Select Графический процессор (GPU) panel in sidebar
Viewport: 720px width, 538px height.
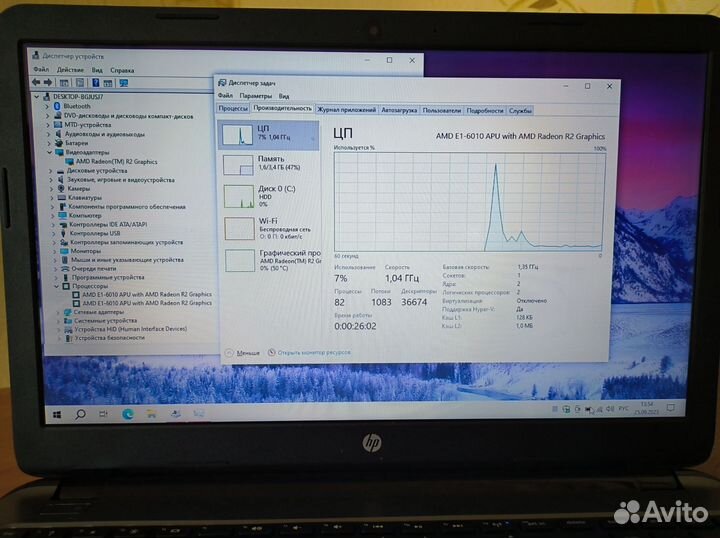[x=272, y=260]
